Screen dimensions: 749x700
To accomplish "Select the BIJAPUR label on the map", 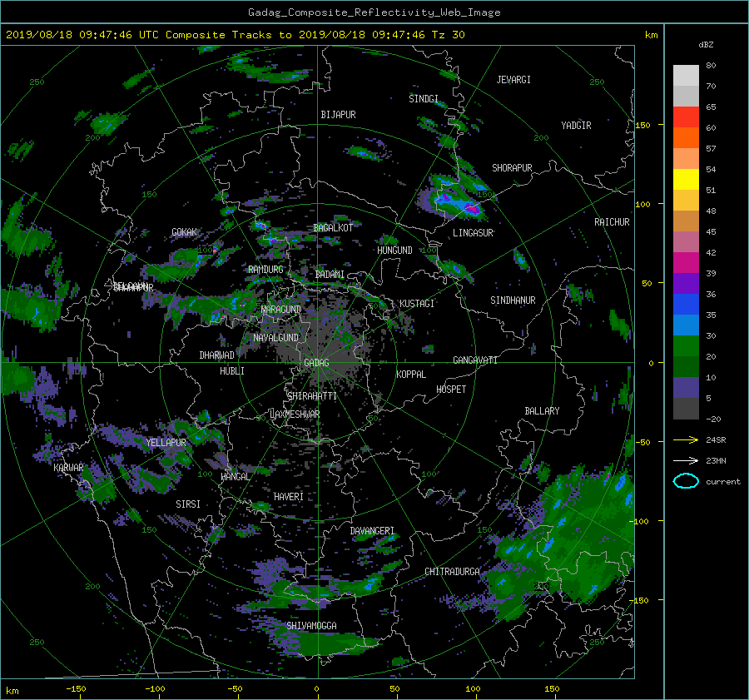I will pyautogui.click(x=338, y=115).
